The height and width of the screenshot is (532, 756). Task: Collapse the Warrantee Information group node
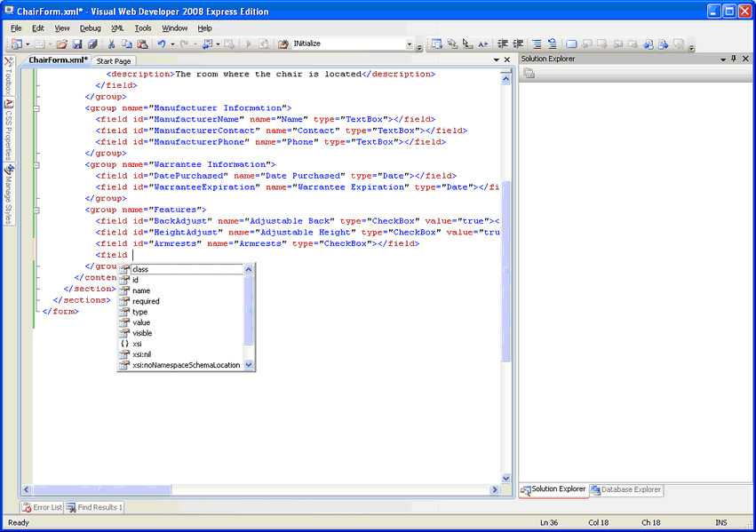pos(36,165)
